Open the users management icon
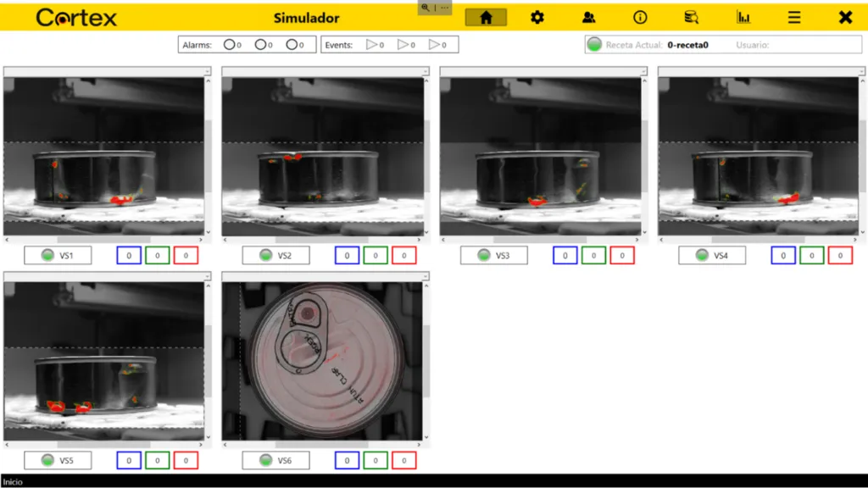868x488 pixels. [588, 17]
